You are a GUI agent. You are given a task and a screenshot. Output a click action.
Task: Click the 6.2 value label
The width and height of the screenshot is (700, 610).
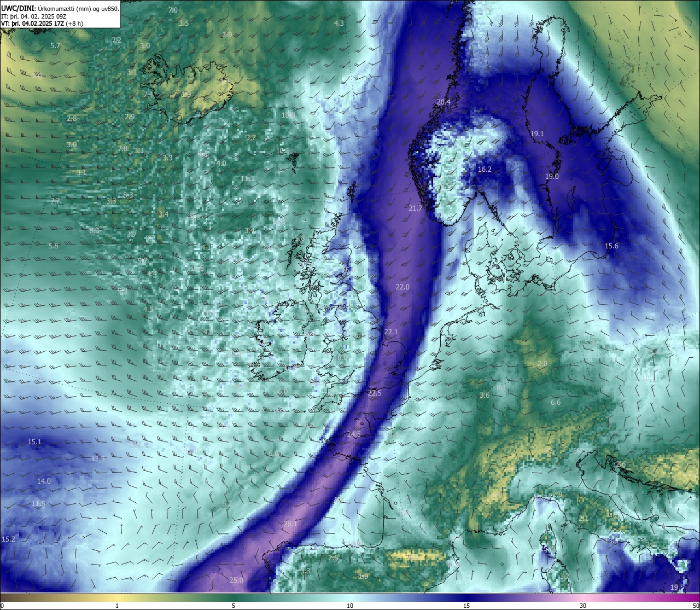227,504
